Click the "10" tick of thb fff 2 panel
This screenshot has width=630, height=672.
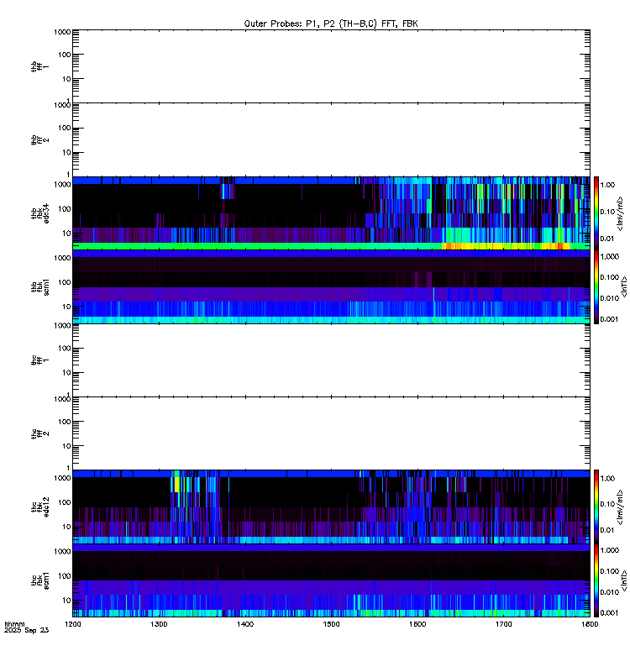click(67, 153)
